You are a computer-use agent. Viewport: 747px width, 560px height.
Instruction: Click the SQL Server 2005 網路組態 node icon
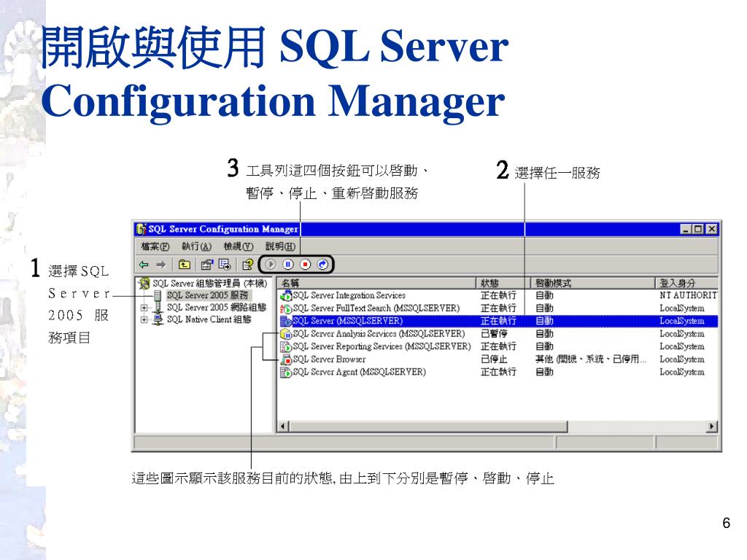tap(158, 308)
